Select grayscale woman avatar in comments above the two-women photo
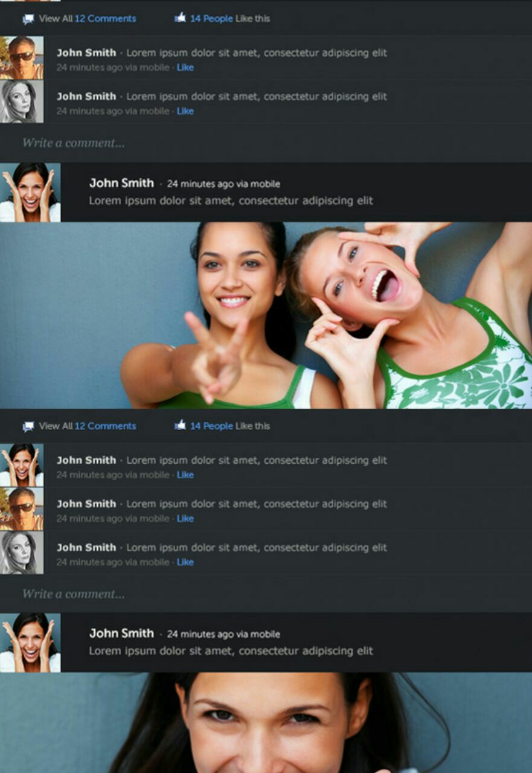 (22, 101)
